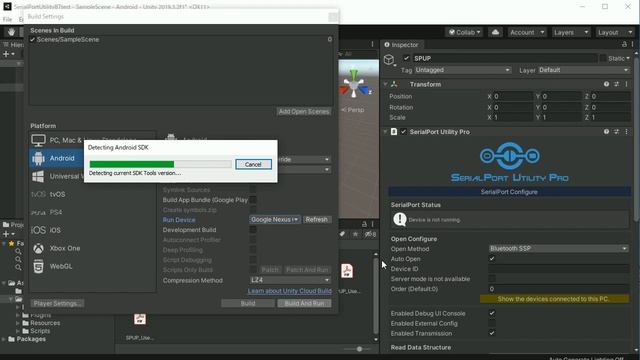The height and width of the screenshot is (360, 640).
Task: Open the SPUP_Use PDF file thumbnail
Action: (x=140, y=319)
